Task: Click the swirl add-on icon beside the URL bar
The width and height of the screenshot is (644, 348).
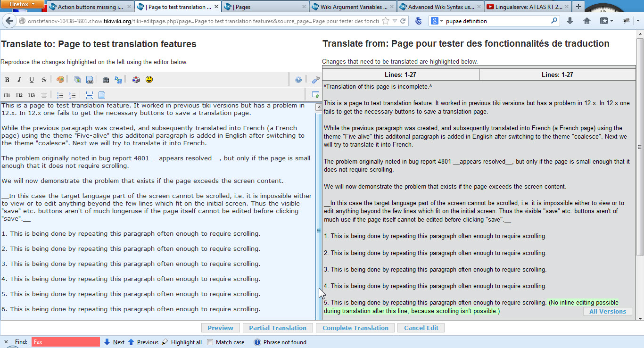Action: pyautogui.click(x=418, y=21)
